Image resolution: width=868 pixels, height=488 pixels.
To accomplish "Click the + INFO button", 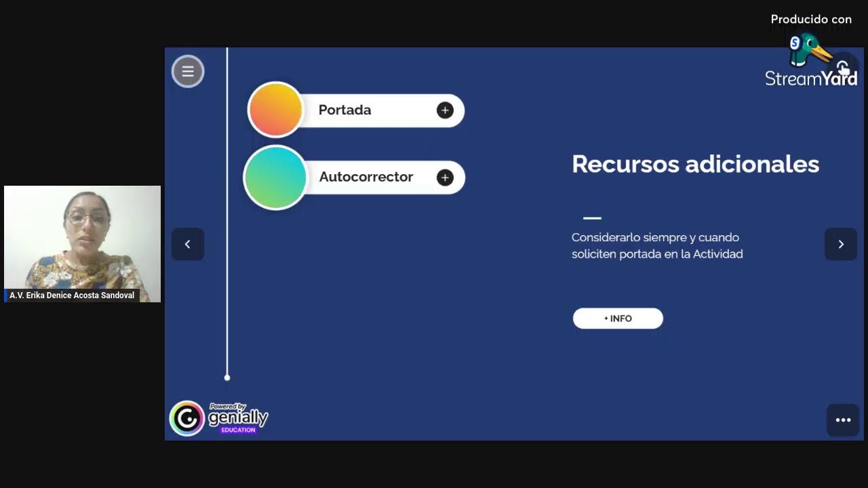I will pos(618,319).
